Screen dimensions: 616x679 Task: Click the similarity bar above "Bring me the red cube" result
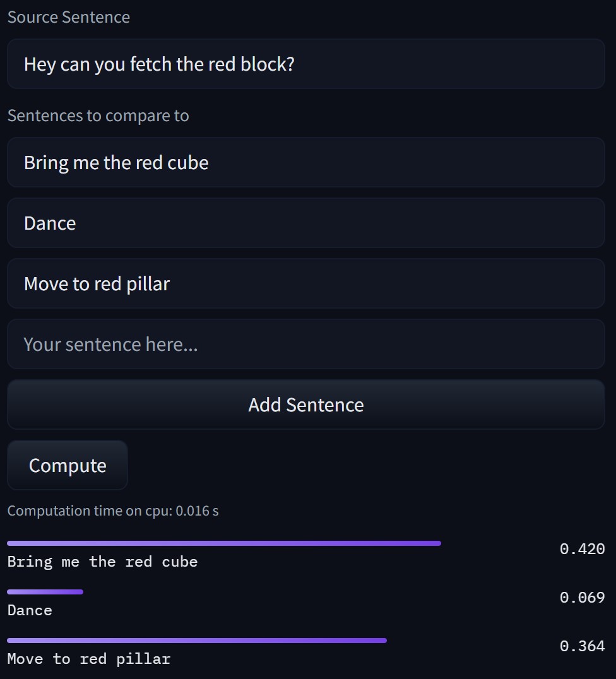coord(223,543)
